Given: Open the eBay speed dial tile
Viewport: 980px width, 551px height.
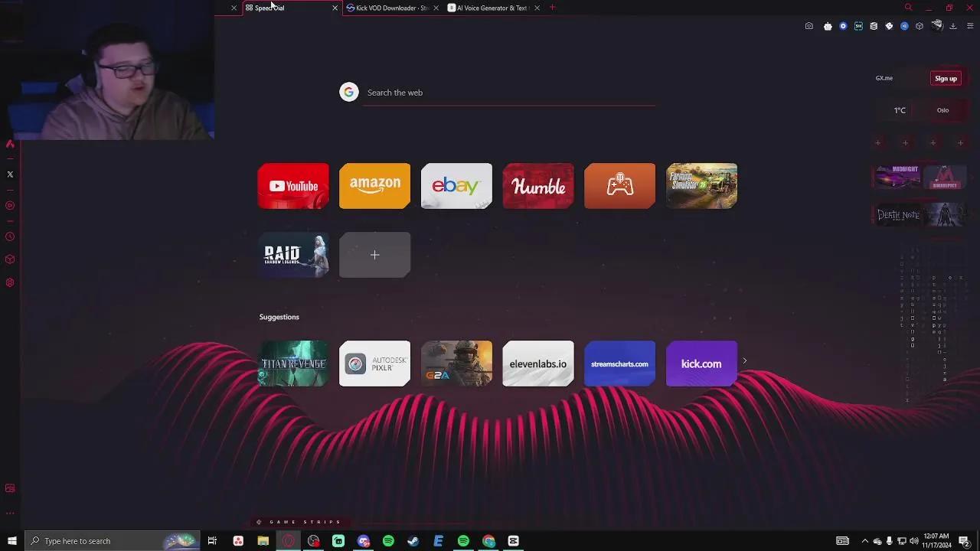Looking at the screenshot, I should (456, 186).
